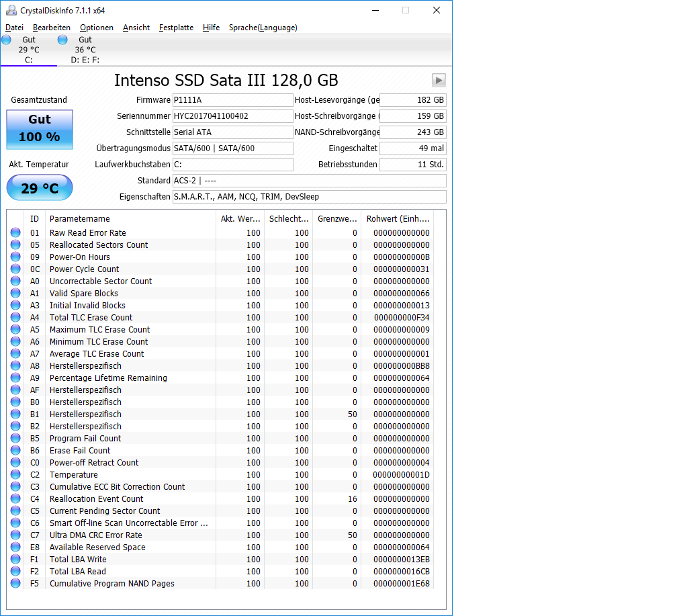Click the 29 °C temperature button
677x616 pixels.
[40, 188]
